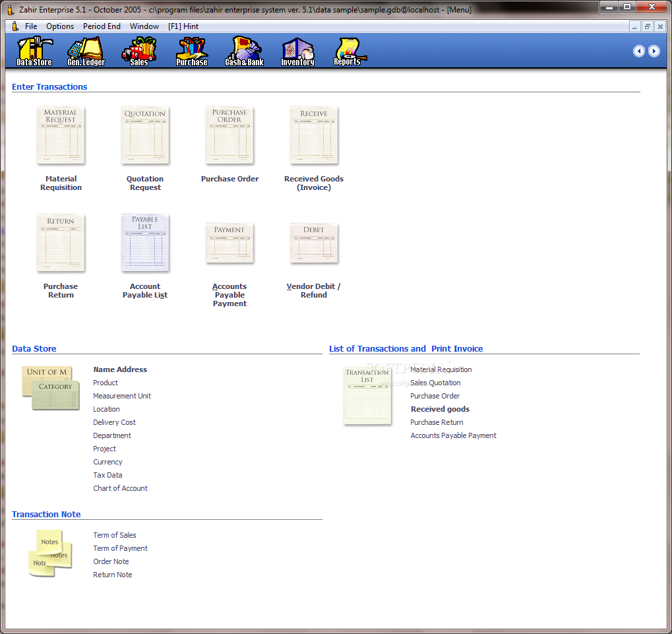The height and width of the screenshot is (634, 672).
Task: Open the Accounts Payable Payment icon
Action: [229, 243]
